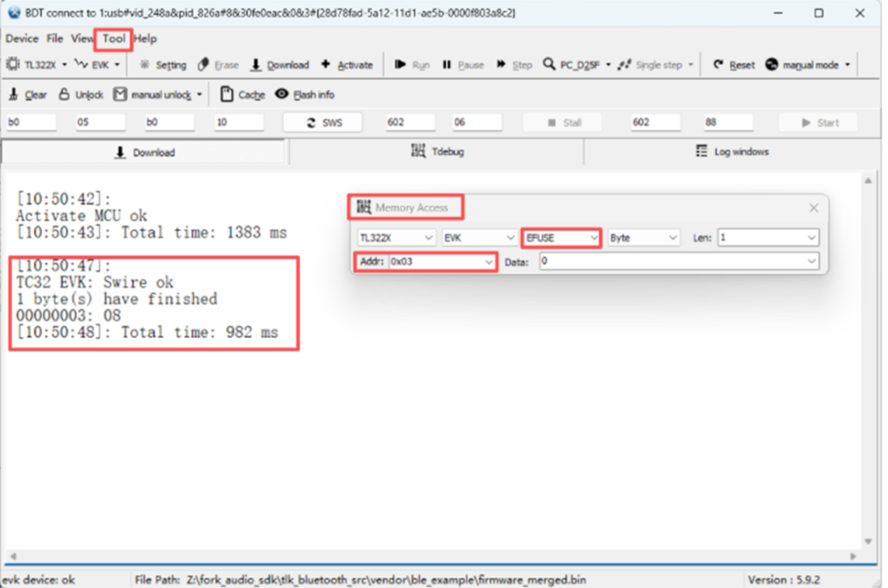Image resolution: width=888 pixels, height=588 pixels.
Task: Click the log pane vertical scrollbar down arrow
Action: (x=868, y=541)
